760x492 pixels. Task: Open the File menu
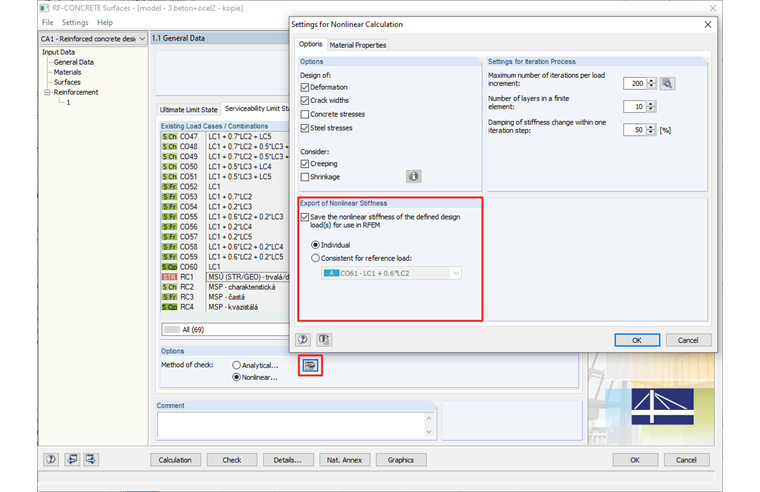[x=48, y=22]
